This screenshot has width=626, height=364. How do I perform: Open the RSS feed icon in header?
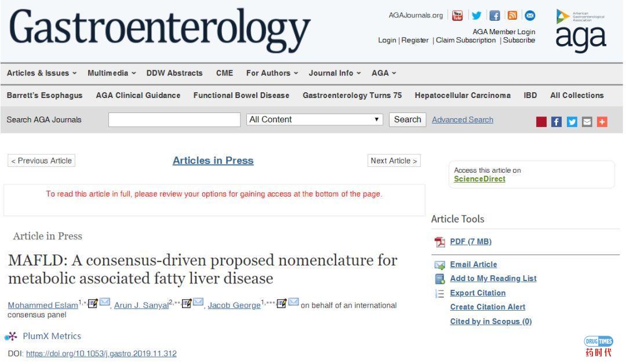click(512, 16)
